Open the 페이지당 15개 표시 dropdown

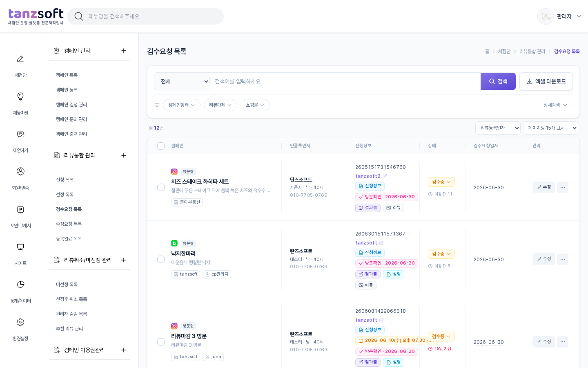click(x=550, y=128)
